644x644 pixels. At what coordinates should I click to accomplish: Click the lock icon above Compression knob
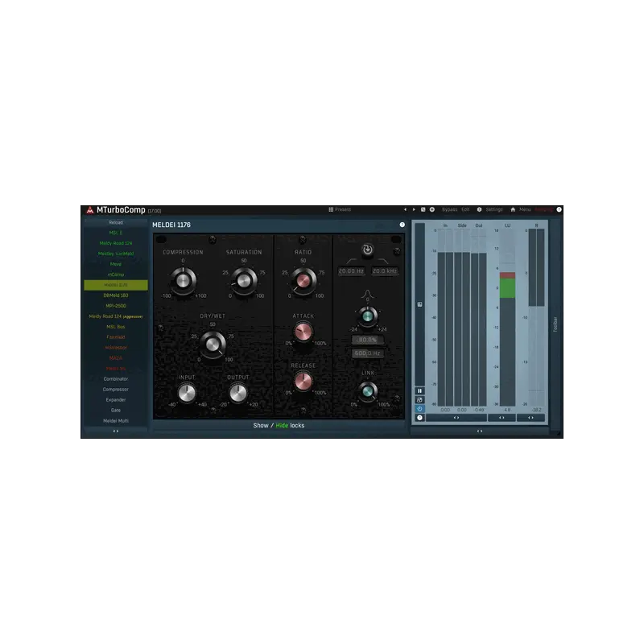click(x=213, y=239)
